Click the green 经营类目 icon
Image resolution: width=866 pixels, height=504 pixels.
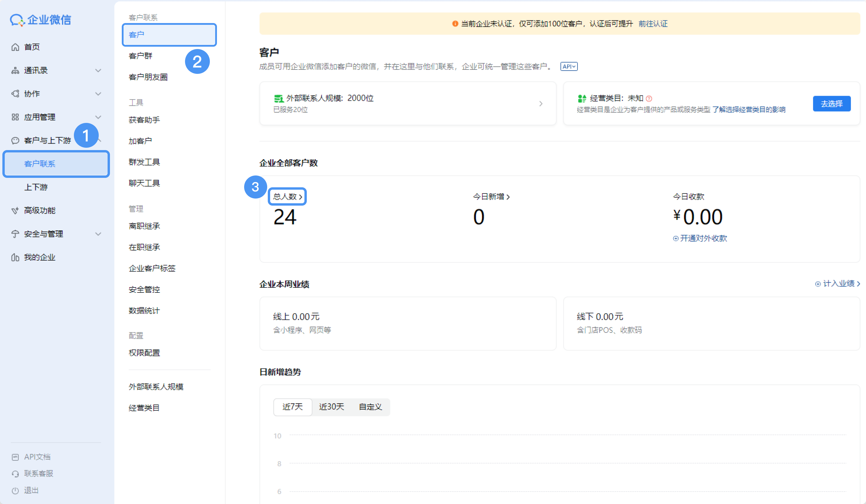tap(582, 99)
